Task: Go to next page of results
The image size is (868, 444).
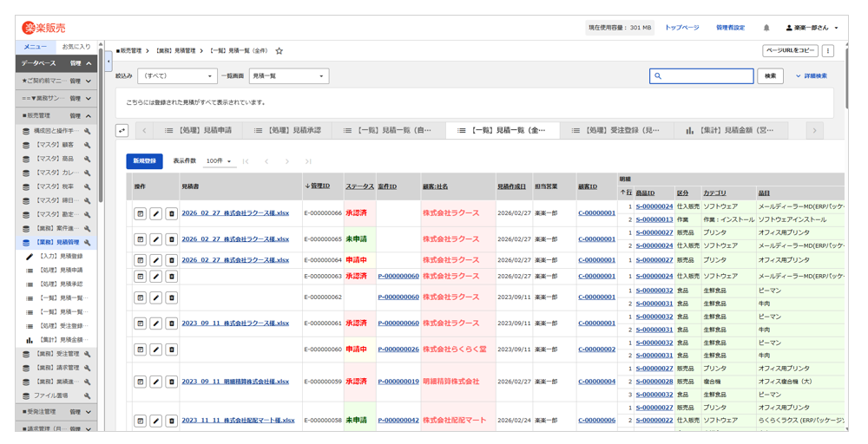Action: point(287,161)
